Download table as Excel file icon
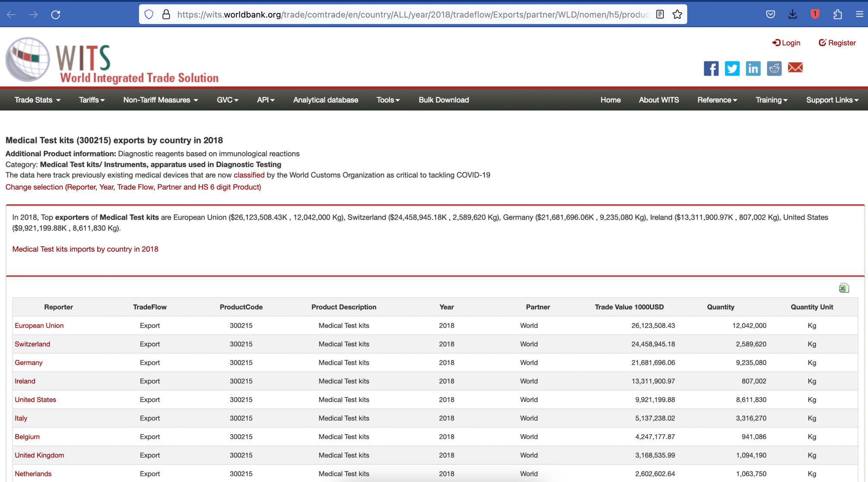This screenshot has height=482, width=868. click(843, 288)
